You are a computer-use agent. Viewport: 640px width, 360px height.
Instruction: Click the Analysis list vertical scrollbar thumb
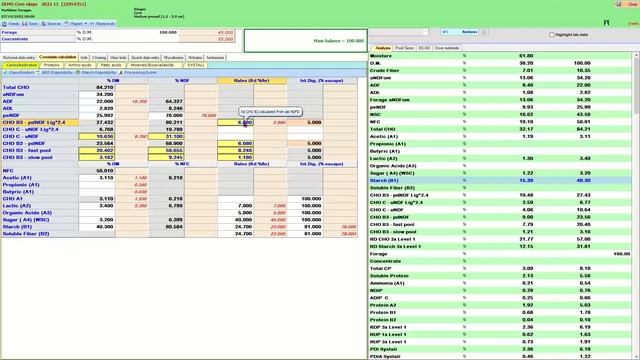(x=636, y=86)
